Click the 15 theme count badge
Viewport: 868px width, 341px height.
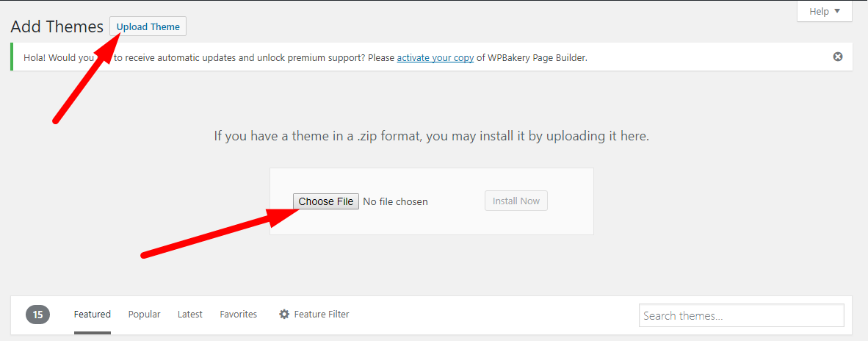click(37, 315)
